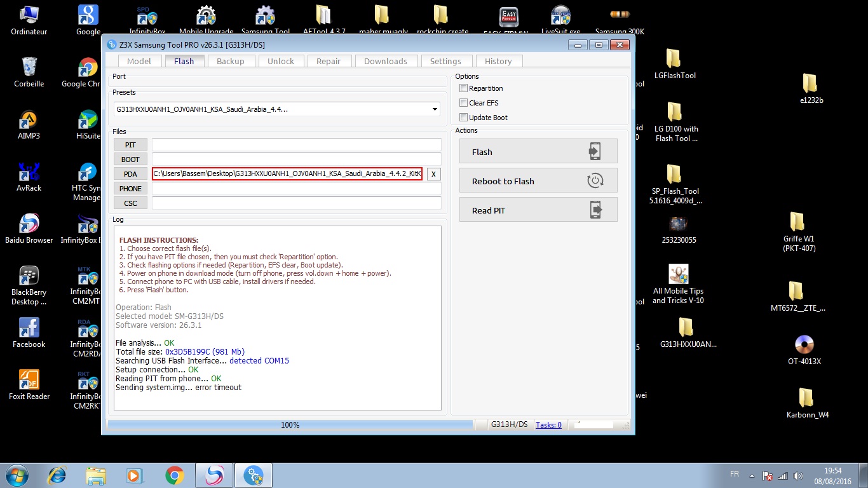Switch to the Model tab
The height and width of the screenshot is (488, 868).
139,61
